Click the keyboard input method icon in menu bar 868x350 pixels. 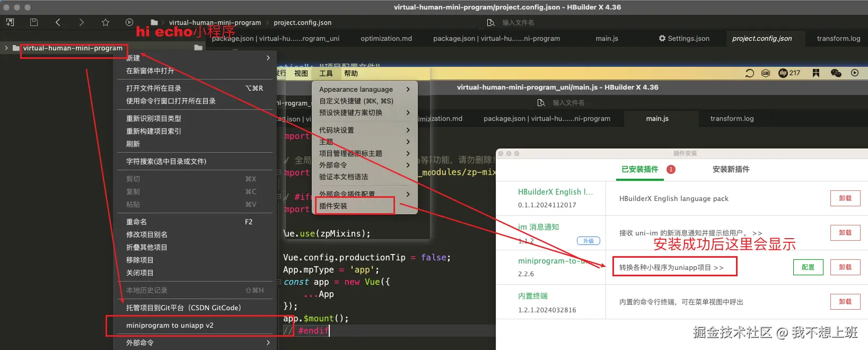tap(766, 73)
